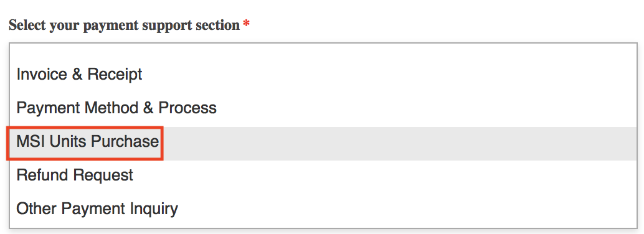Image resolution: width=644 pixels, height=234 pixels.
Task: Click the word 'Method' in the list
Action: click(x=111, y=108)
